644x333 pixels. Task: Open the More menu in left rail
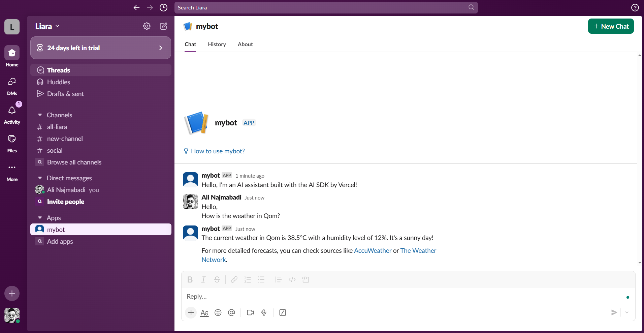(12, 172)
